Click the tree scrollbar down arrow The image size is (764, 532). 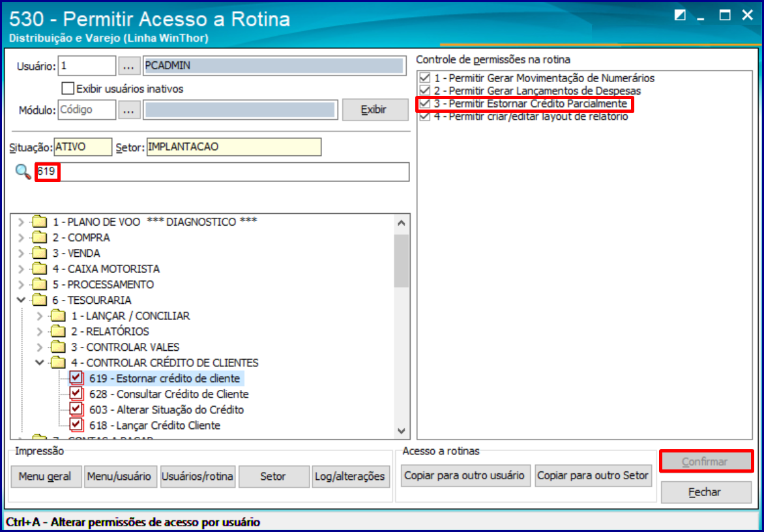(x=402, y=431)
